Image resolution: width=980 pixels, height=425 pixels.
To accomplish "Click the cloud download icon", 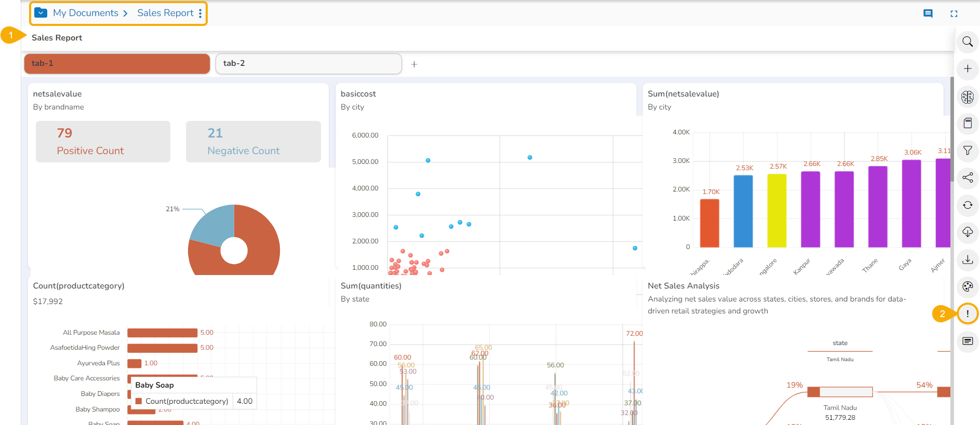I will pos(967,232).
